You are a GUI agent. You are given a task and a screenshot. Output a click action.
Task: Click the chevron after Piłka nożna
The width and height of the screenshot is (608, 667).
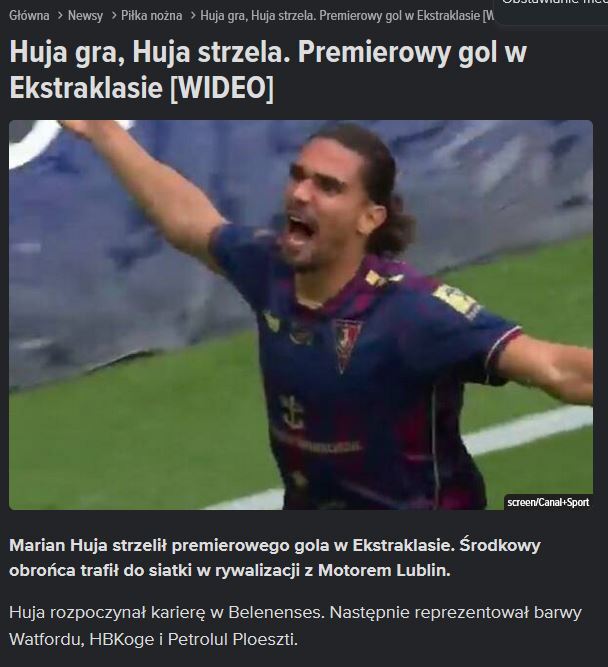point(193,16)
